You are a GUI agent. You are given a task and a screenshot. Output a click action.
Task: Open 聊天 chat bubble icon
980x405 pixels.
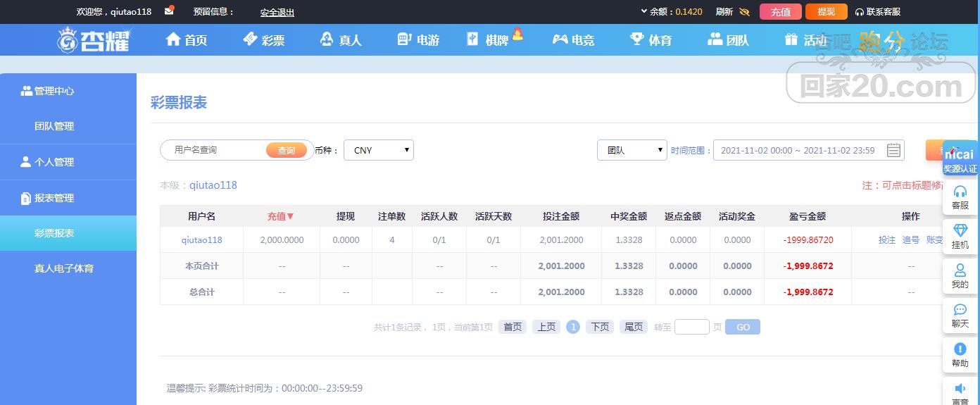960,316
